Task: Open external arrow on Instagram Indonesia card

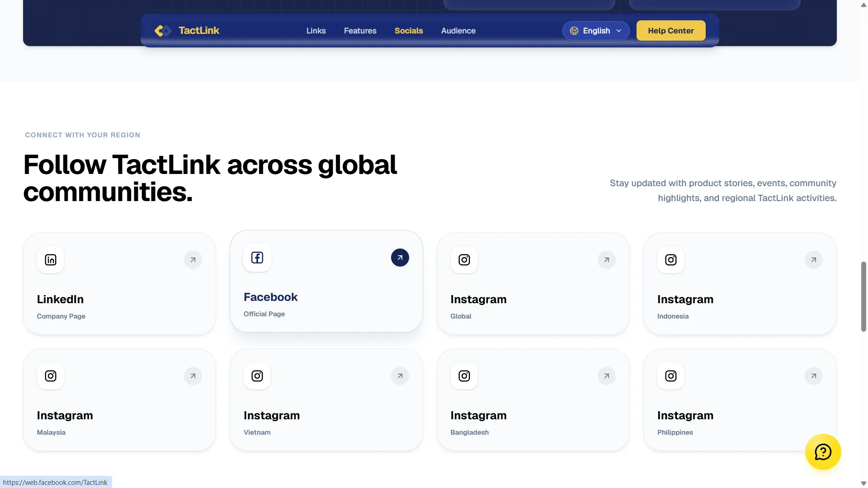Action: [x=814, y=260]
